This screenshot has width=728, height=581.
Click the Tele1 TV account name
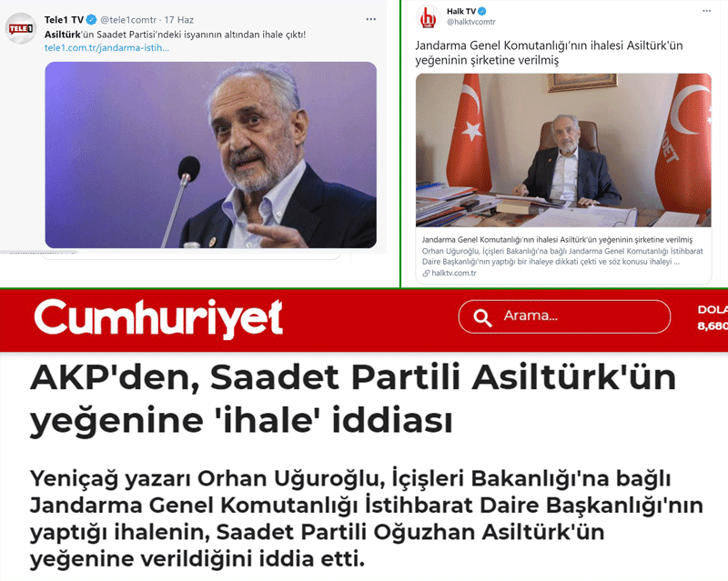coord(64,19)
